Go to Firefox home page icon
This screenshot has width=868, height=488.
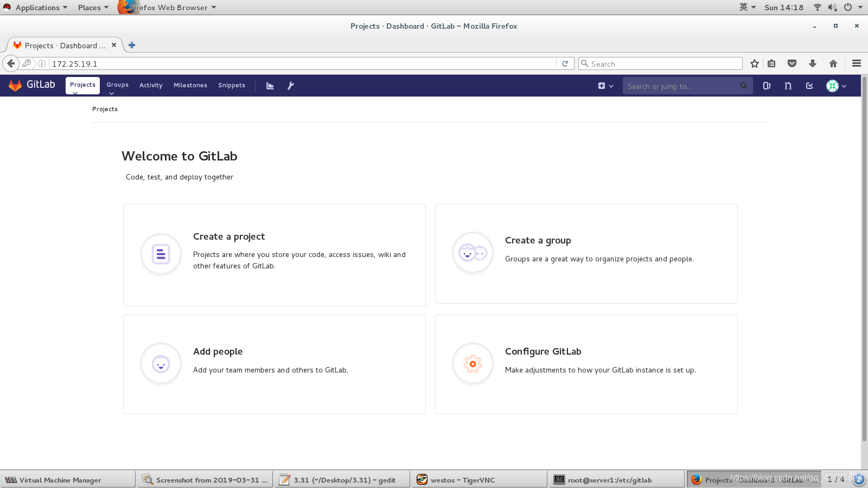(833, 63)
